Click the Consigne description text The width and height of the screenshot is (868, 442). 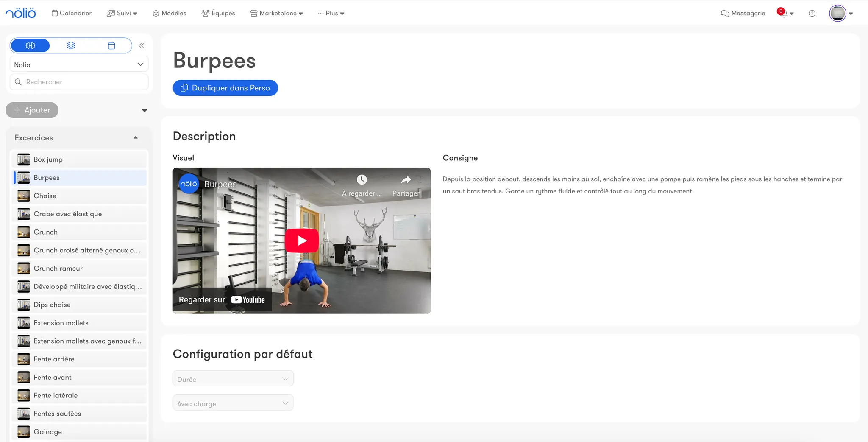[643, 185]
